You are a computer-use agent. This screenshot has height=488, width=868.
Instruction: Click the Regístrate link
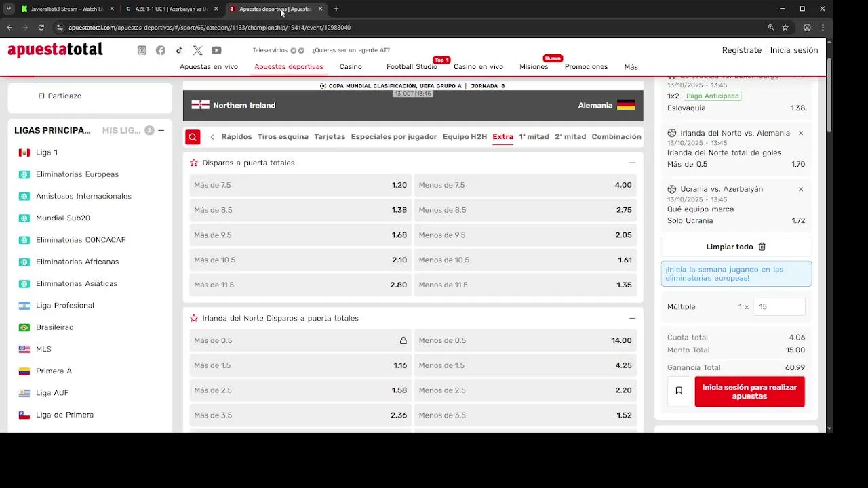click(742, 50)
